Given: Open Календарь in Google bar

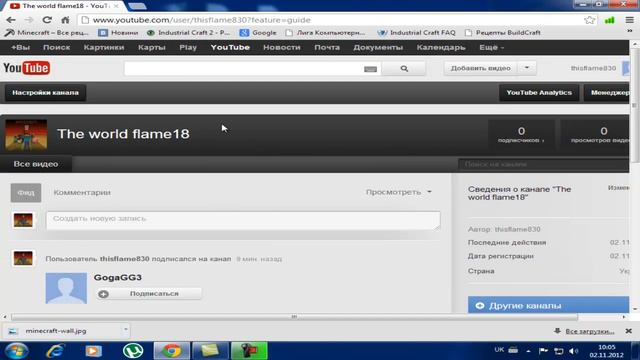Looking at the screenshot, I should (x=441, y=47).
